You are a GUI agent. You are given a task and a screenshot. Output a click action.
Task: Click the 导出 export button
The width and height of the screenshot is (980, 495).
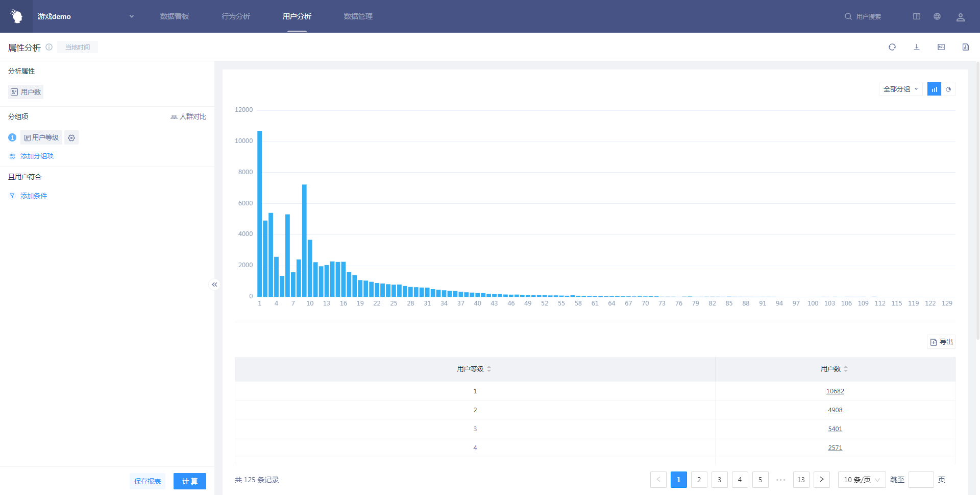941,342
